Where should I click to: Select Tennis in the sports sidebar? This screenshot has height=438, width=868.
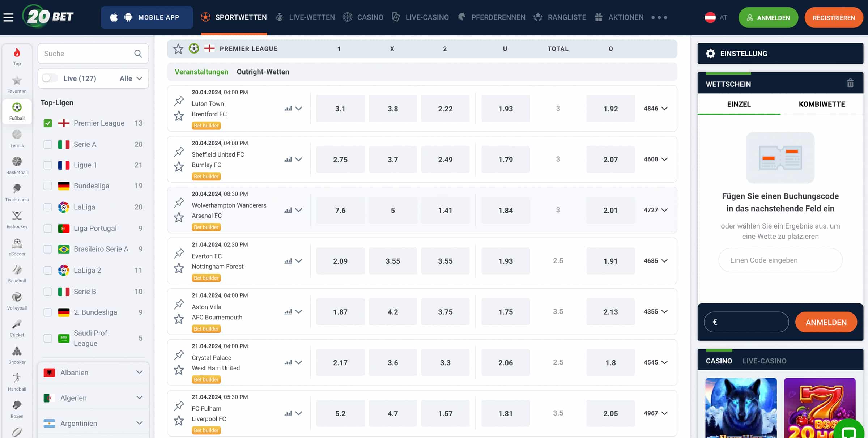point(17,139)
